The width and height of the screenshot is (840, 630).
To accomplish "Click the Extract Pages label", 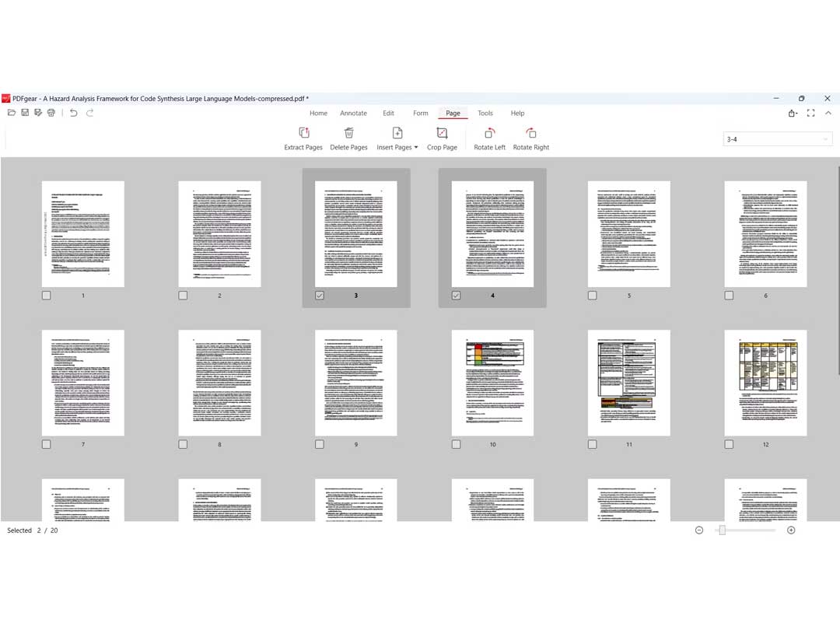I will (303, 147).
